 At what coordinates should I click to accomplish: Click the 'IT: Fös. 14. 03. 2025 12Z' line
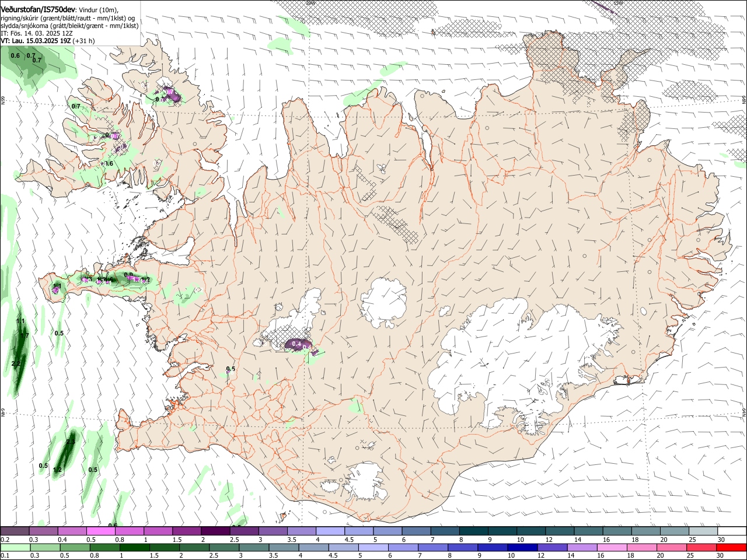tap(36, 33)
